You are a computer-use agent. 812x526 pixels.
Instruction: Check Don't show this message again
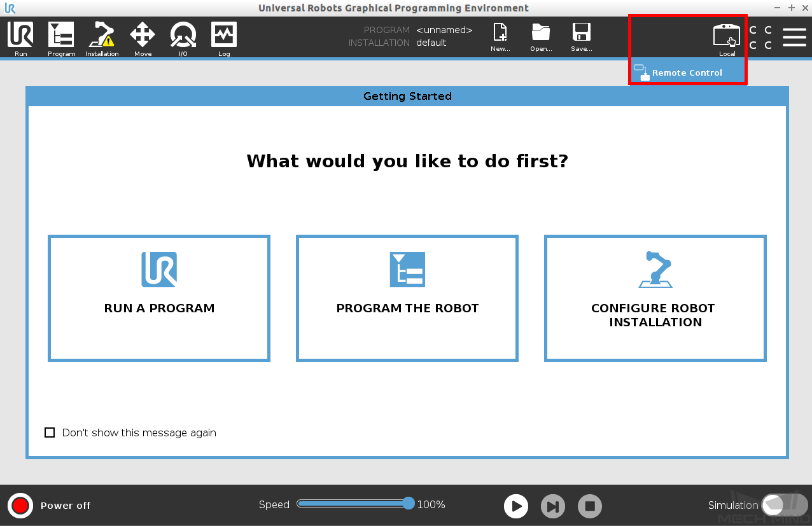pos(50,433)
